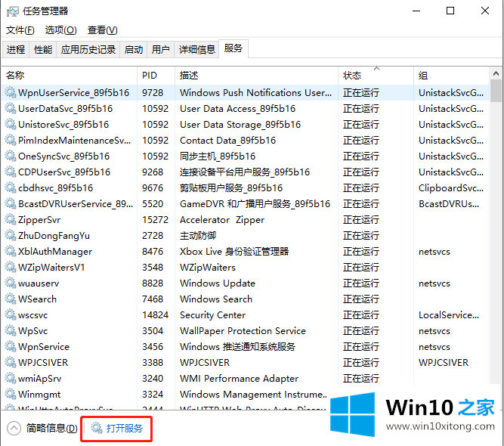Viewport: 504px width, 446px height.
Task: Sort by the 名称 column header
Action: point(70,76)
